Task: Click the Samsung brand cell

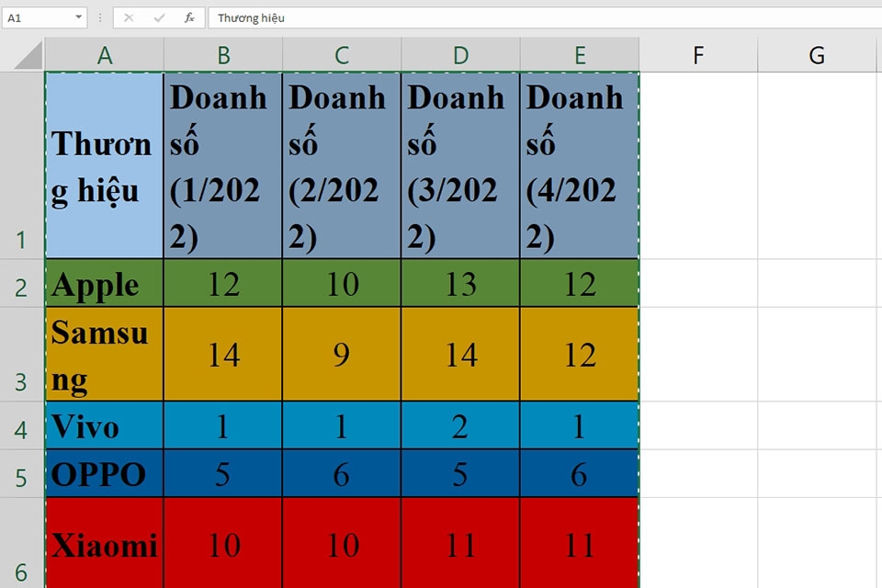Action: click(105, 354)
